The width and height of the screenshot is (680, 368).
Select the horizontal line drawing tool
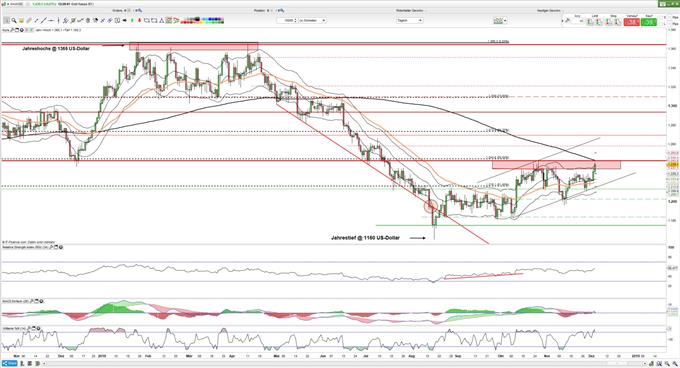tap(50, 20)
